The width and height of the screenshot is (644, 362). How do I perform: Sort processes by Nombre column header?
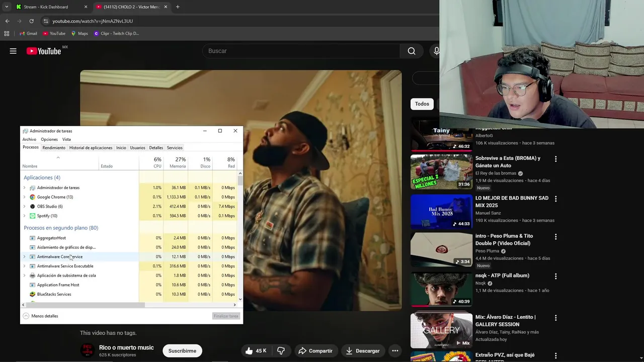60,162
